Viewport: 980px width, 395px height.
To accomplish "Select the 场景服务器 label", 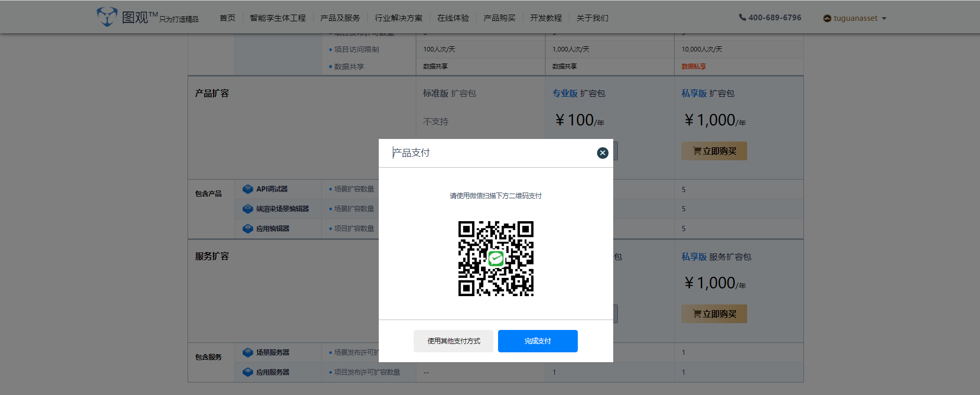I will coord(272,352).
